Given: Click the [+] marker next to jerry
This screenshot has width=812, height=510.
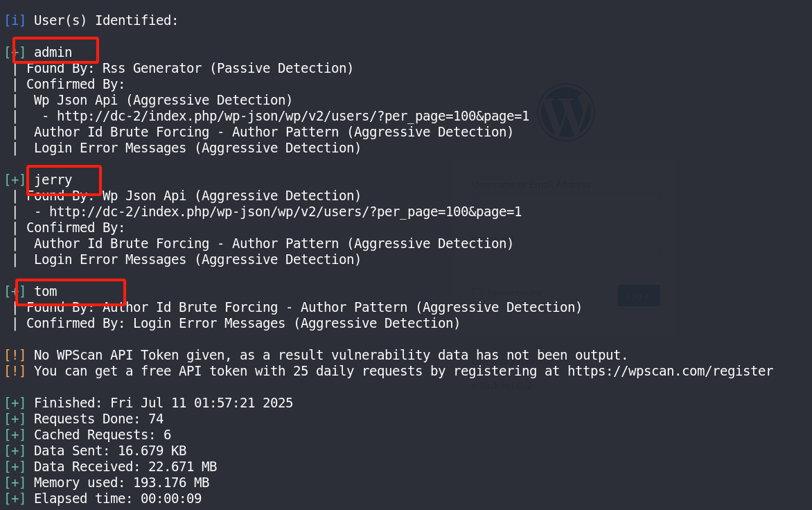Looking at the screenshot, I should [15, 179].
